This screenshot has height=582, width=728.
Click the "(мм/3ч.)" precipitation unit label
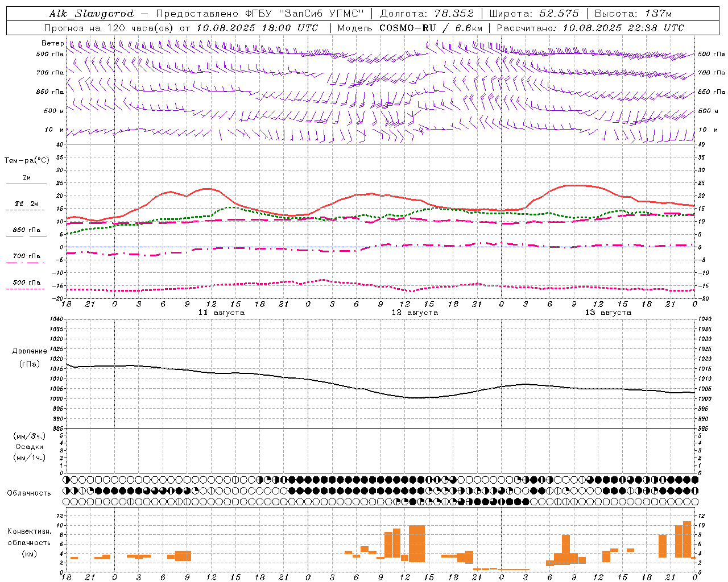coord(30,436)
